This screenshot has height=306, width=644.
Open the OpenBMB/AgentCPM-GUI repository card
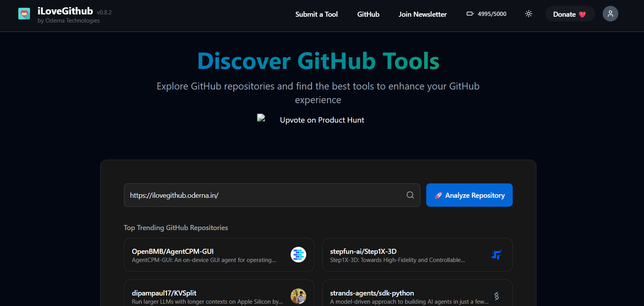[219, 255]
